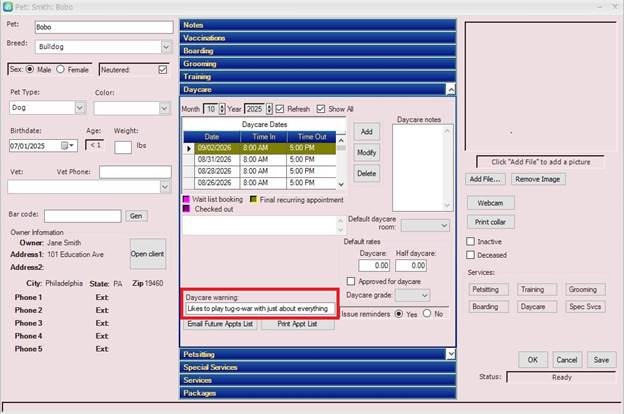Open the Grooming section header
The width and height of the screenshot is (624, 414).
point(318,63)
